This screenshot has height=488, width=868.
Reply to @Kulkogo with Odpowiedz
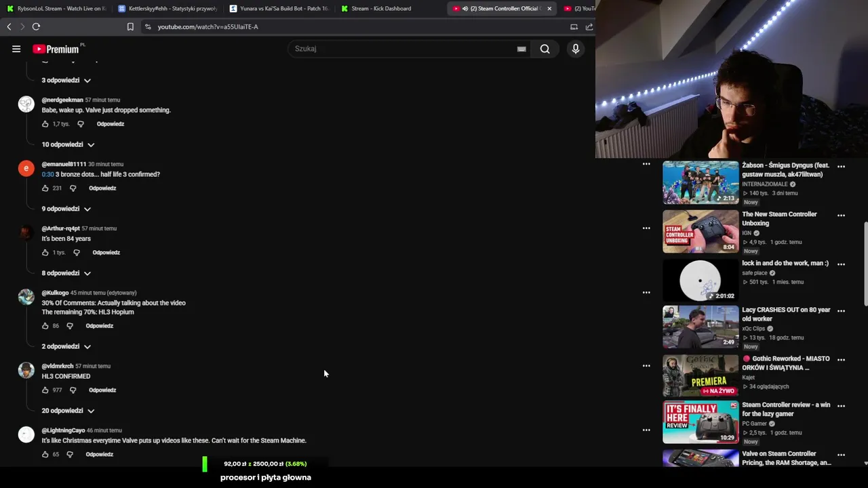tap(100, 326)
